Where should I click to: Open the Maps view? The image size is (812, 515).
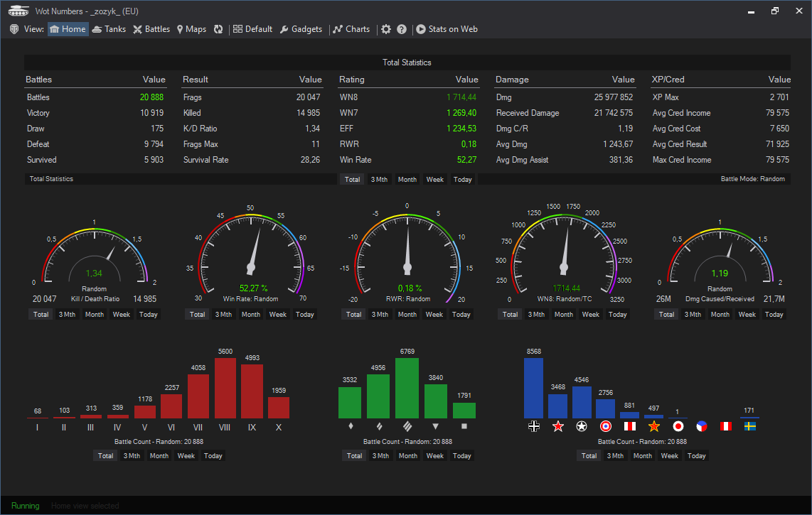click(x=191, y=30)
